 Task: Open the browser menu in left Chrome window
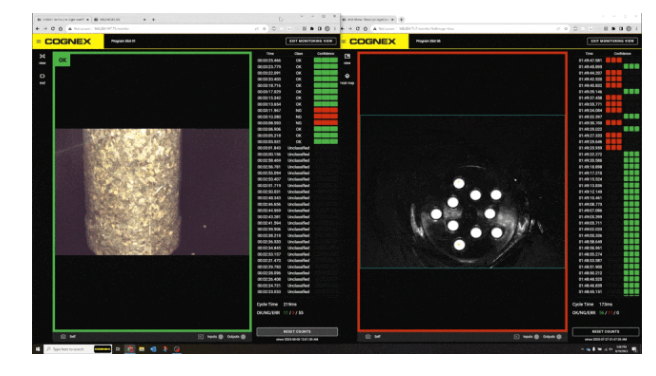(x=335, y=28)
